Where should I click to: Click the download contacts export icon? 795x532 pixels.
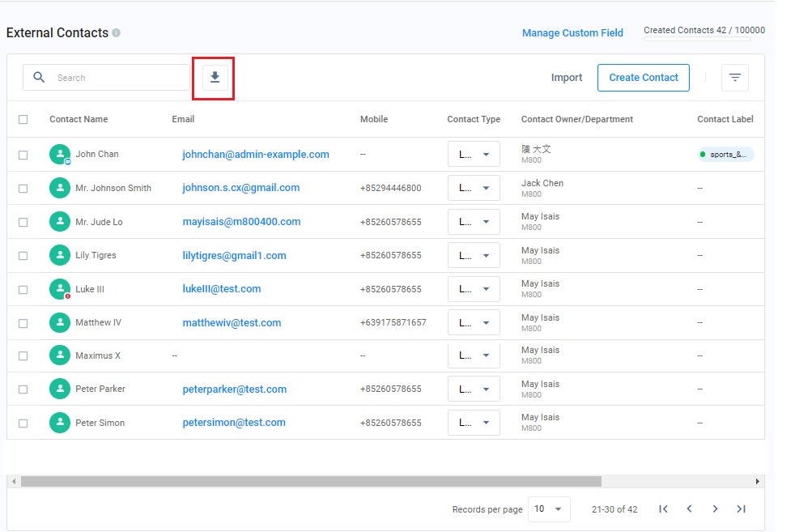[215, 78]
